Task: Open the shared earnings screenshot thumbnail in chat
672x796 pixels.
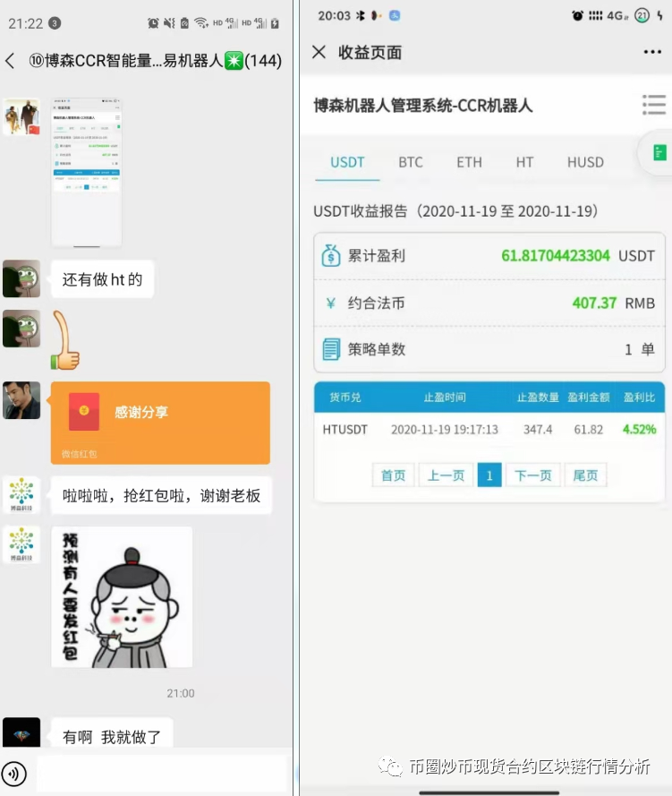Action: (86, 173)
